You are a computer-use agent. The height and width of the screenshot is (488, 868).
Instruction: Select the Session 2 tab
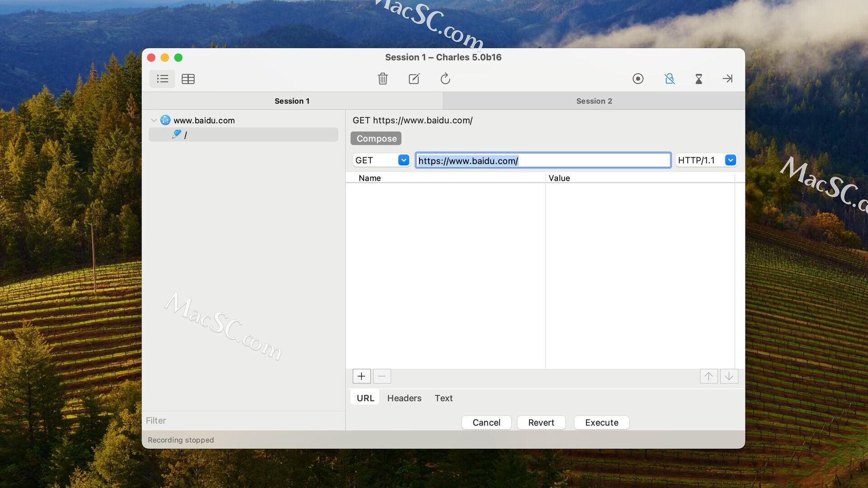594,101
